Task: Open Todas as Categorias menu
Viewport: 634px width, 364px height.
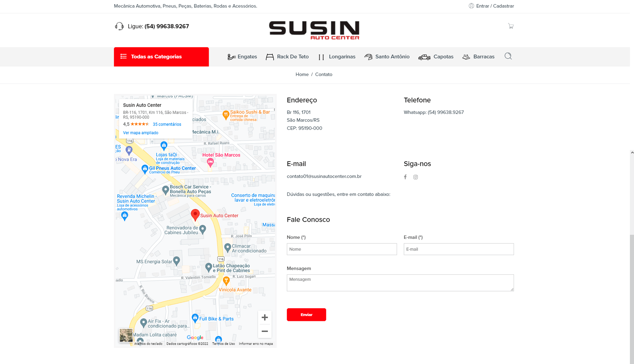Action: click(161, 57)
